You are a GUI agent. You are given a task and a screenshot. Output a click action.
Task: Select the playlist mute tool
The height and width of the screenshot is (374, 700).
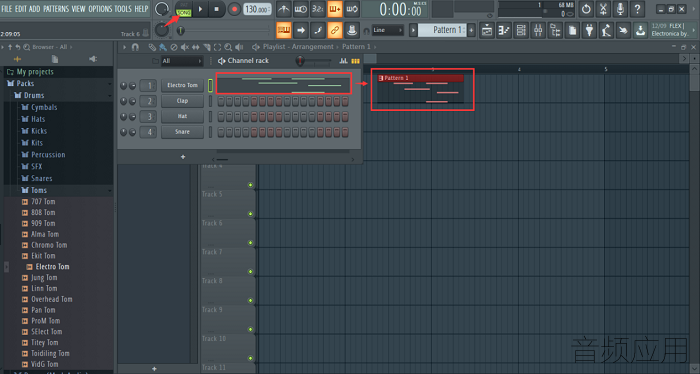(185, 47)
